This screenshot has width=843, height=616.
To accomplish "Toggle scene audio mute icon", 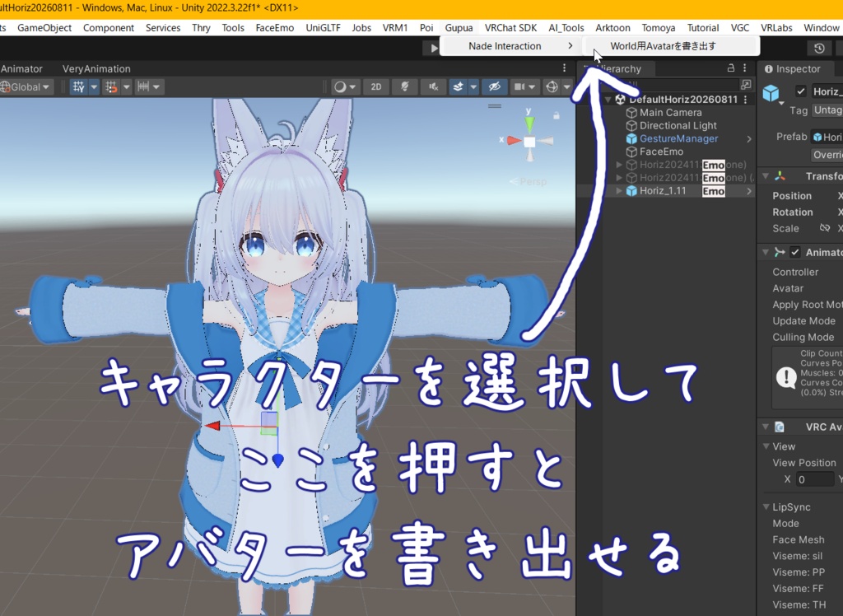I will tap(433, 86).
